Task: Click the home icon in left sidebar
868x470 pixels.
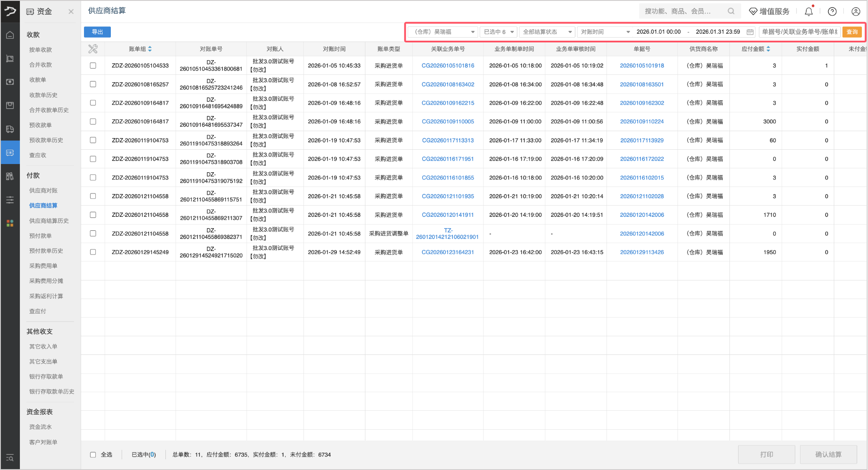Action: pyautogui.click(x=10, y=35)
